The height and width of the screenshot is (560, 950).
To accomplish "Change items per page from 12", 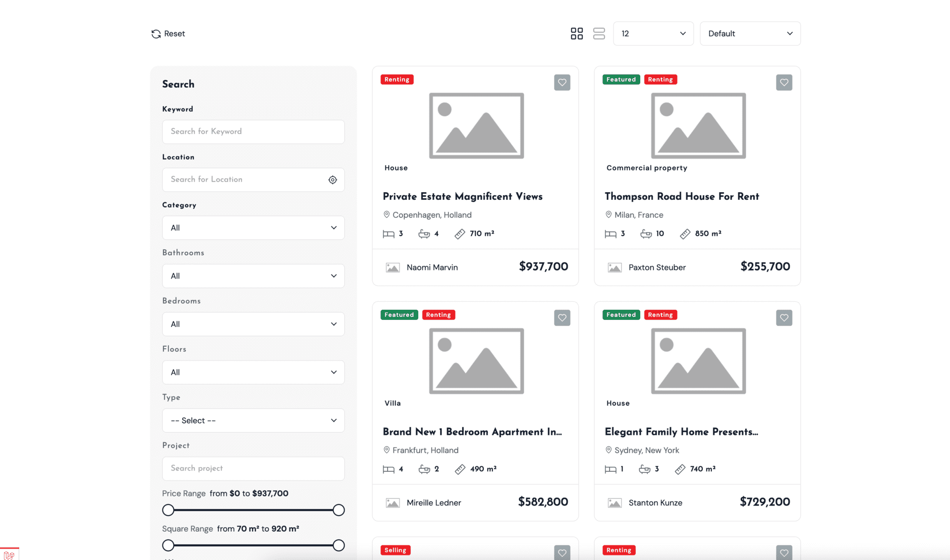I will pos(653,34).
